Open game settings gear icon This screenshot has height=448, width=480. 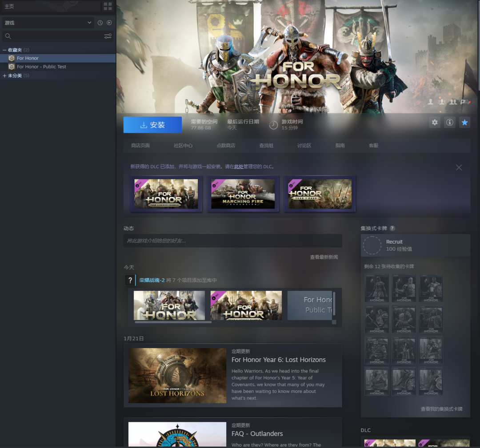435,123
